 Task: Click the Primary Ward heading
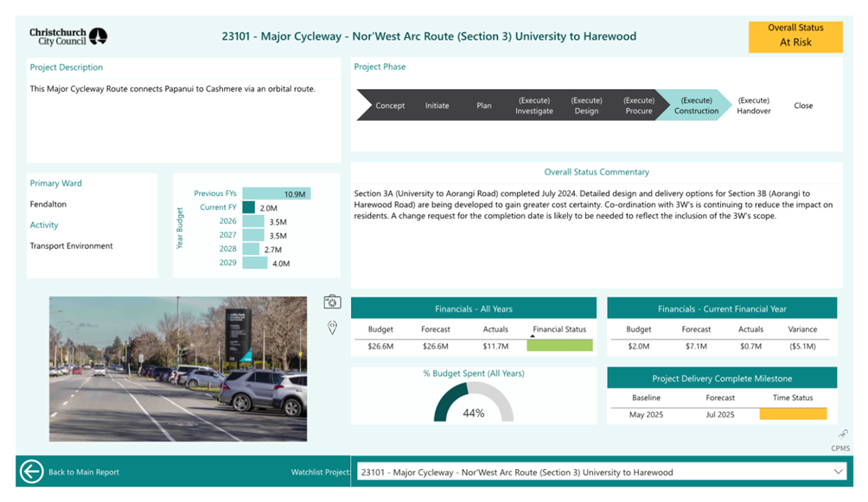pos(55,183)
